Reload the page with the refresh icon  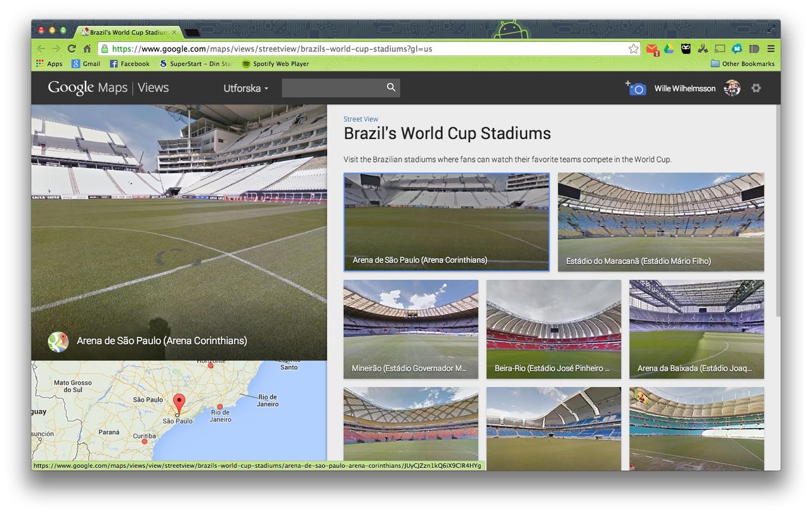[72, 49]
